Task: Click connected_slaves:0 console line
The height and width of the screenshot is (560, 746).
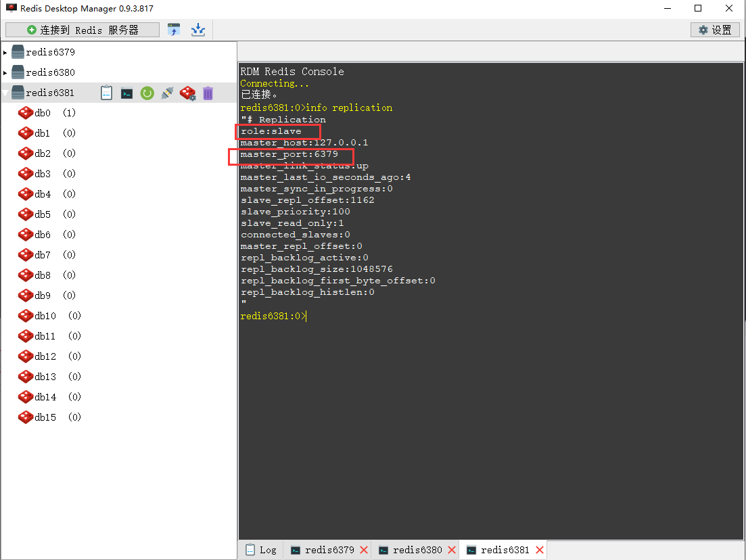Action: tap(295, 235)
